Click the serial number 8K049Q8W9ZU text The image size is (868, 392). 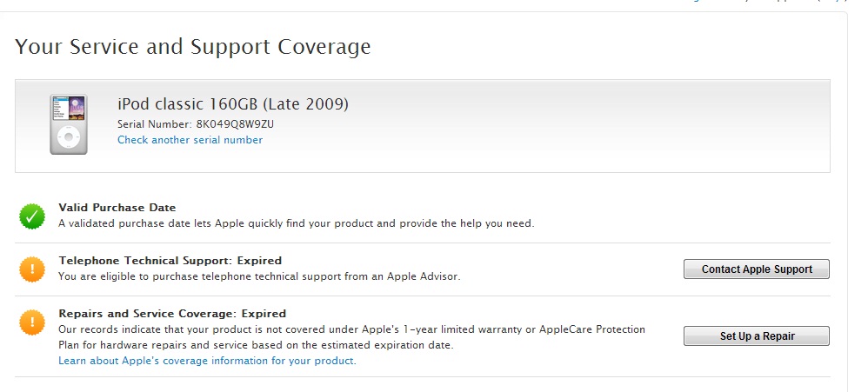(235, 123)
